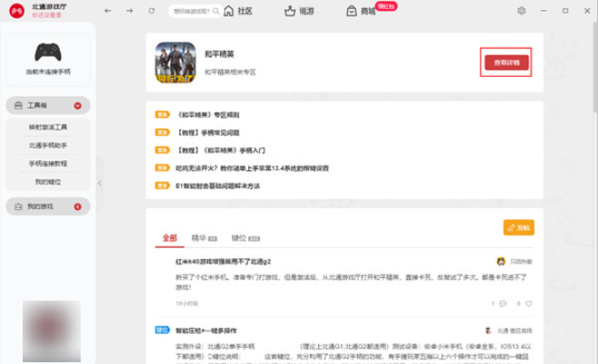Click the orange 发帖 new post button
This screenshot has height=364, width=598.
coord(518,227)
